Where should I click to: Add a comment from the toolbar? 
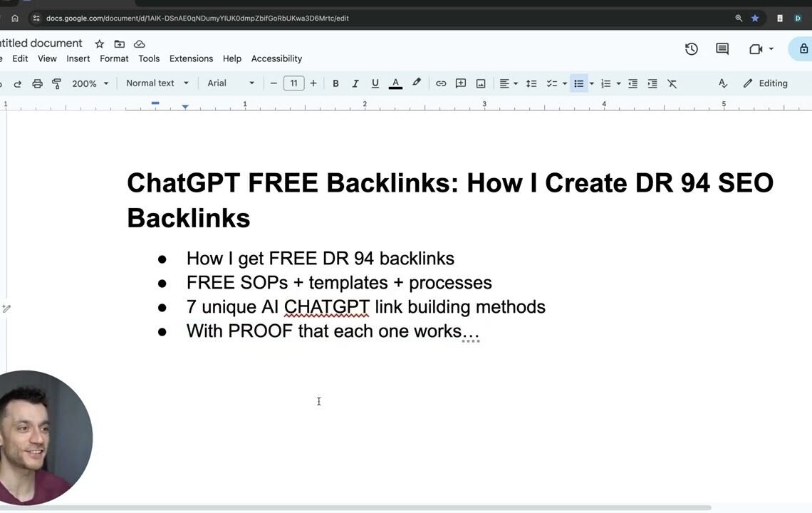click(x=460, y=83)
